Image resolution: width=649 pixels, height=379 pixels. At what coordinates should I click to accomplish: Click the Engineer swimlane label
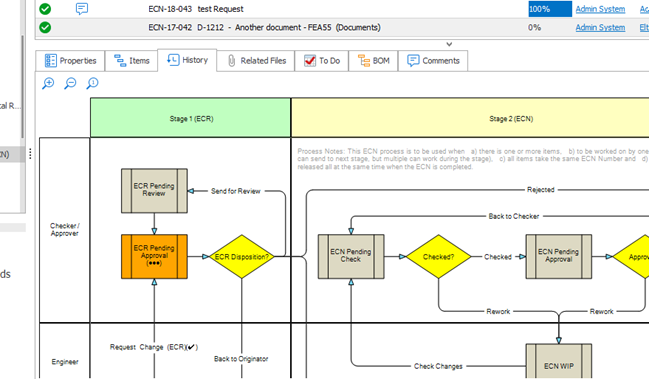[65, 362]
